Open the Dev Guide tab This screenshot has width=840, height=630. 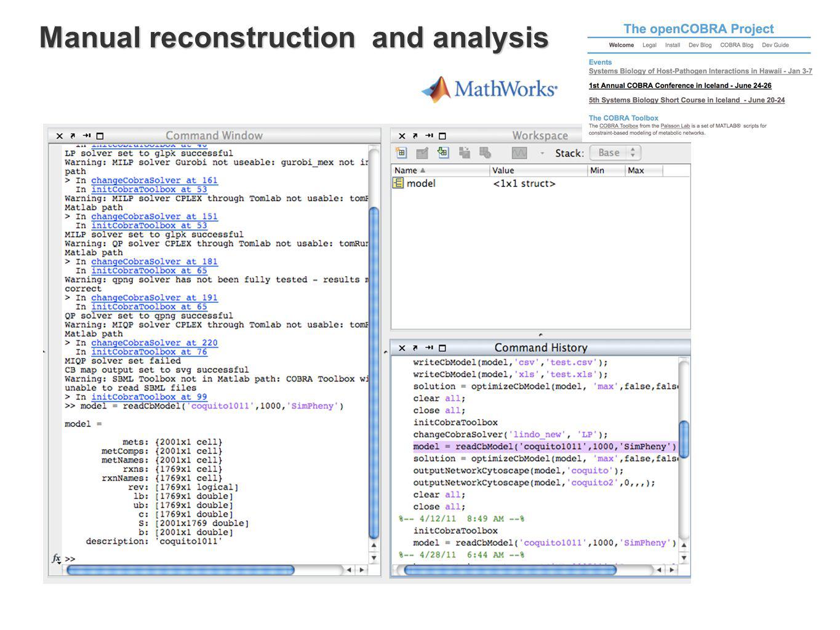[775, 45]
